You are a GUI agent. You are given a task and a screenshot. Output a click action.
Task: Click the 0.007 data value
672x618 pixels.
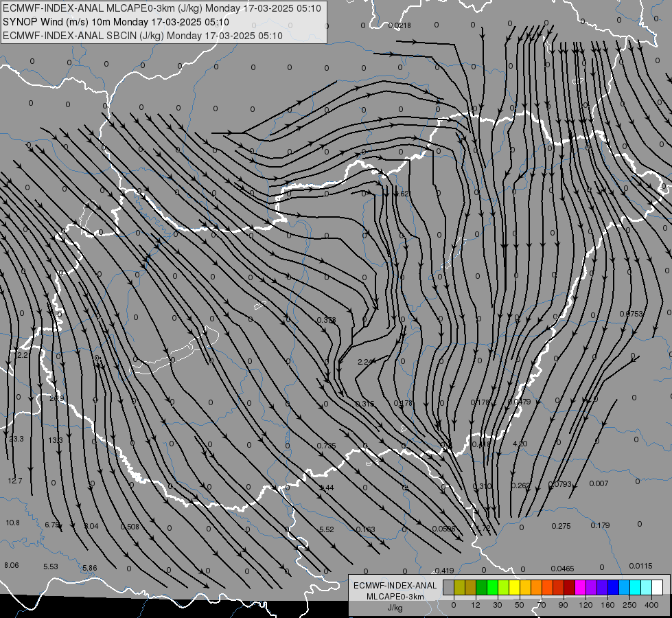599,483
